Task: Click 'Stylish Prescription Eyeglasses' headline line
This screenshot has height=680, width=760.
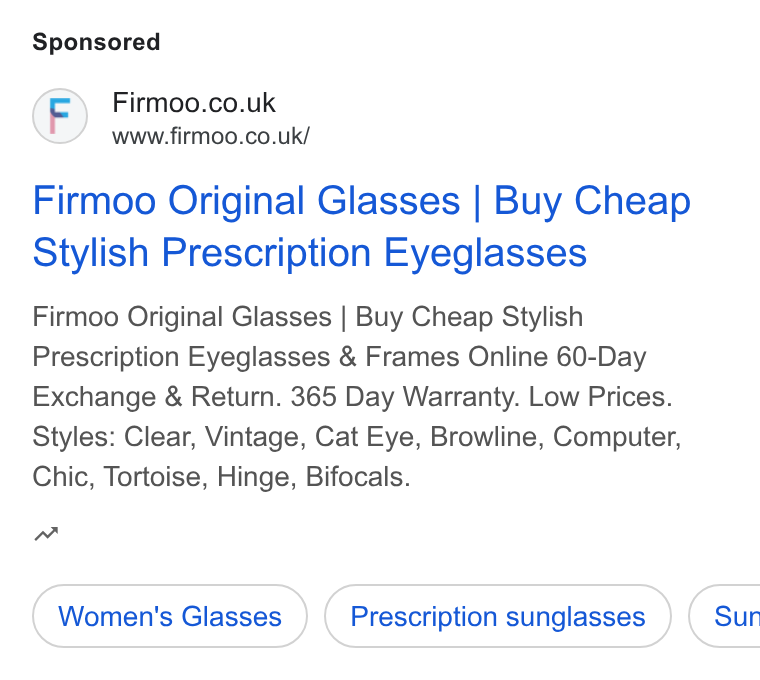Action: coord(310,253)
